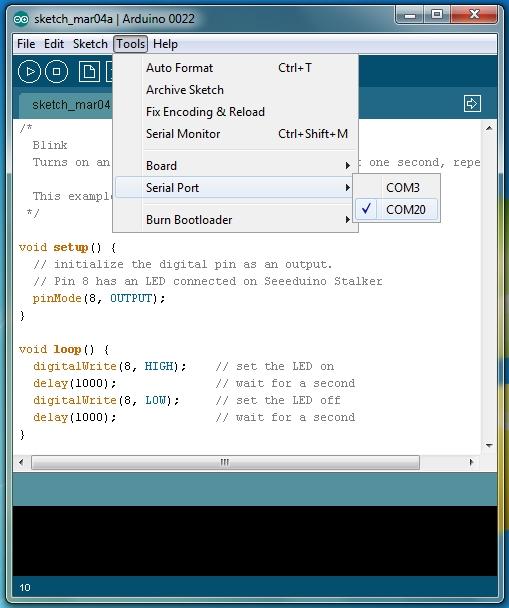Click the "Blink" comment text
The height and width of the screenshot is (608, 509).
50,145
